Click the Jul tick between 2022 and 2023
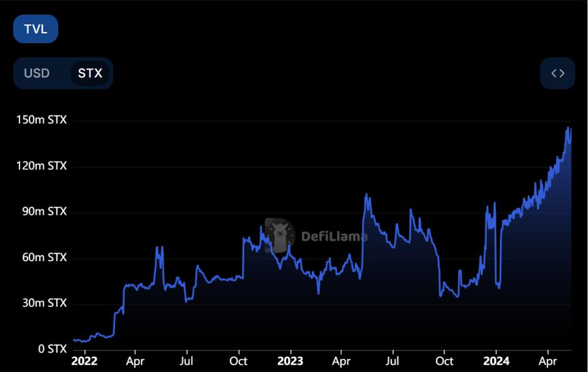This screenshot has width=588, height=372. point(187,361)
